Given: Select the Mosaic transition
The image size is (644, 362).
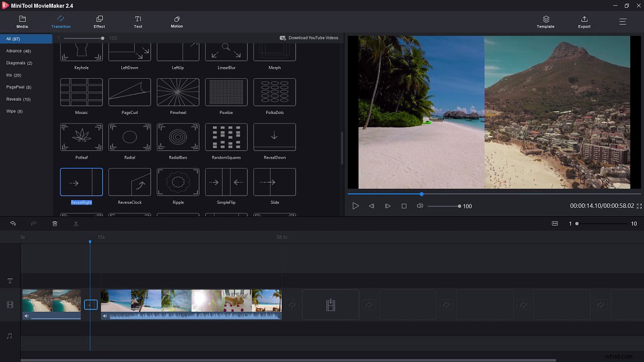Looking at the screenshot, I should pos(81,92).
